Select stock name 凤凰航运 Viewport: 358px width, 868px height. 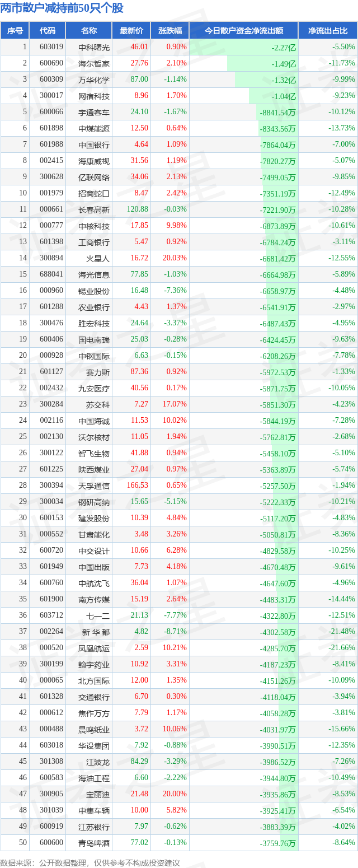point(94,648)
